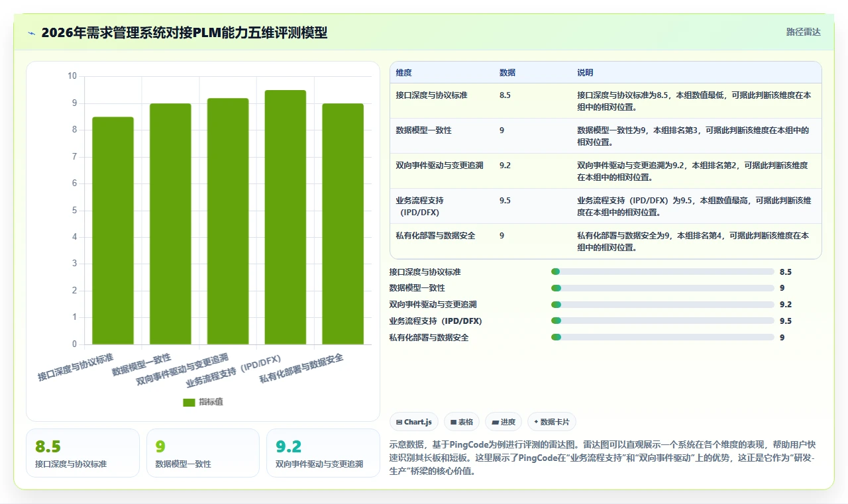Click the 私有化部署与数据安全 progress bar
Viewport: 848px width, 504px height.
pyautogui.click(x=662, y=337)
